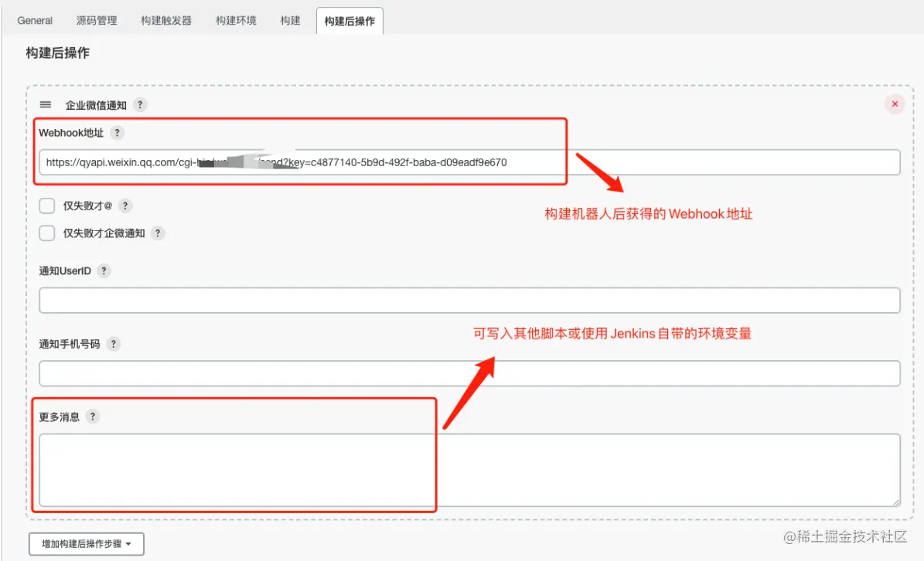
Task: Grab the 更多消息 textarea resize corner
Action: [x=895, y=501]
